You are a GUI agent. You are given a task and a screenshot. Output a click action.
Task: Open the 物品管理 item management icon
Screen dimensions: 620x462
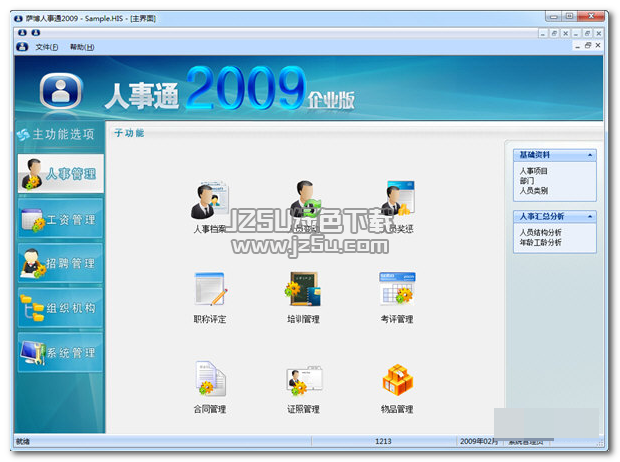coord(397,380)
